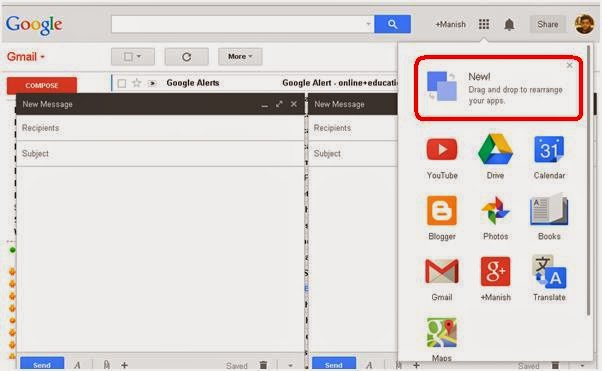Open the account profile picture
Viewport: 602px width, 371px height.
[584, 24]
